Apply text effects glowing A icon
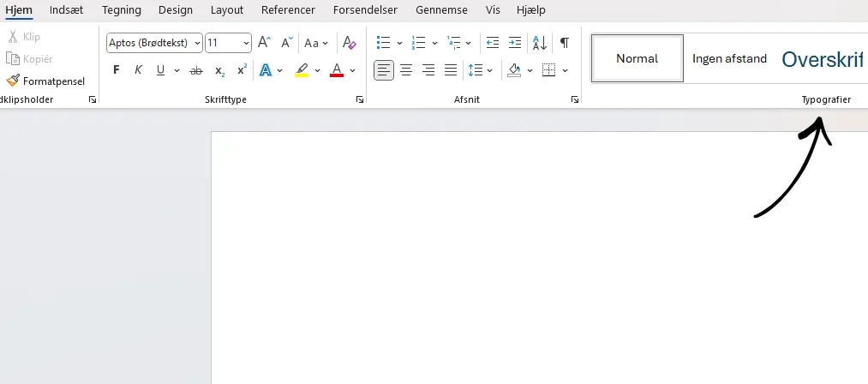Viewport: 868px width, 384px height. pyautogui.click(x=266, y=70)
